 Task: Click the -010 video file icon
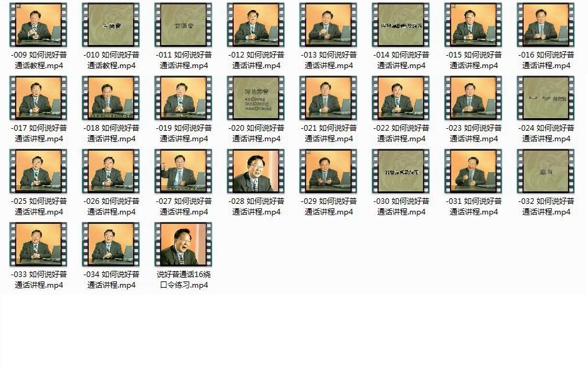pyautogui.click(x=111, y=25)
